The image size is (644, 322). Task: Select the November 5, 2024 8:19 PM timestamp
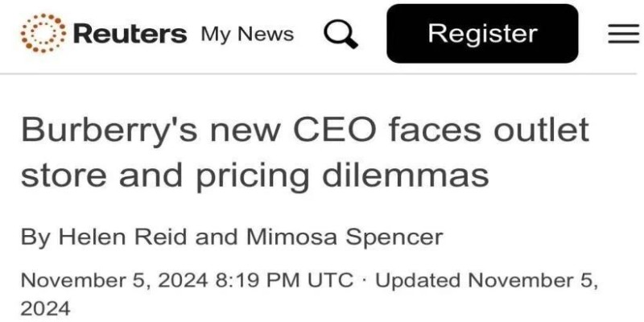pyautogui.click(x=187, y=280)
